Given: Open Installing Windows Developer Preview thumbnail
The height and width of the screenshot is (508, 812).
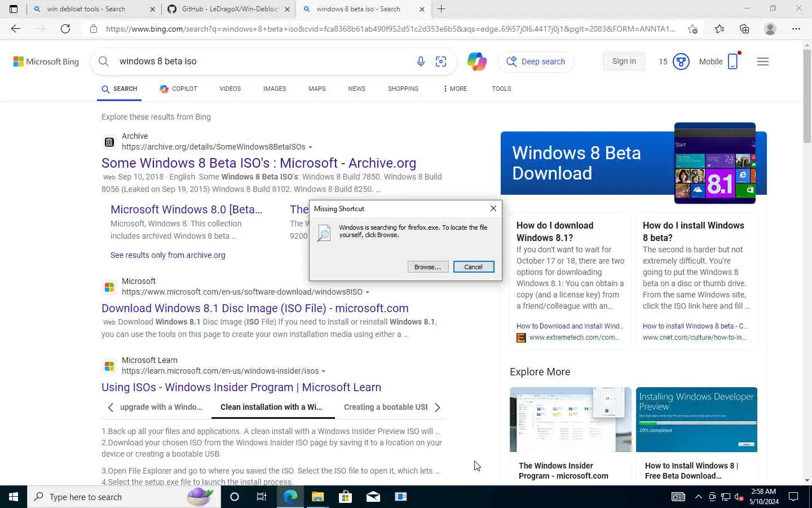Looking at the screenshot, I should click(x=696, y=419).
